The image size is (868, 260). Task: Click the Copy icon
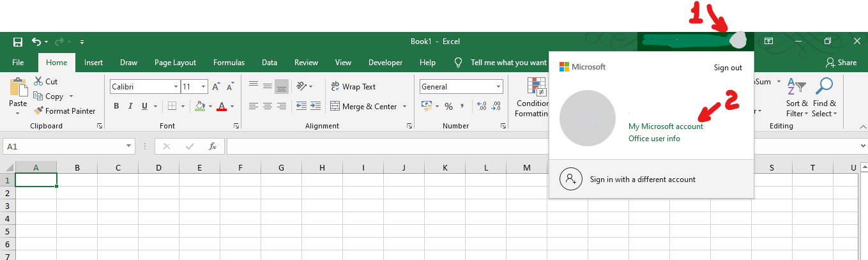pos(38,96)
